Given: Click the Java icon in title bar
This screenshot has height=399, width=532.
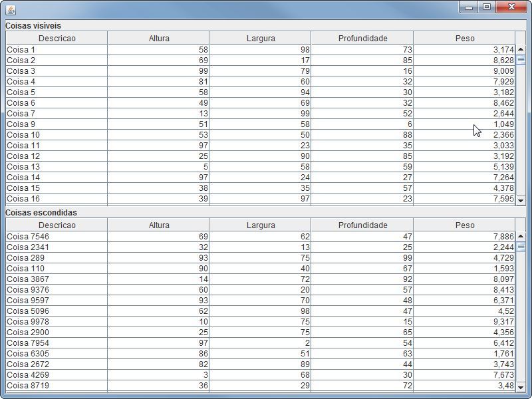Looking at the screenshot, I should click(x=11, y=10).
